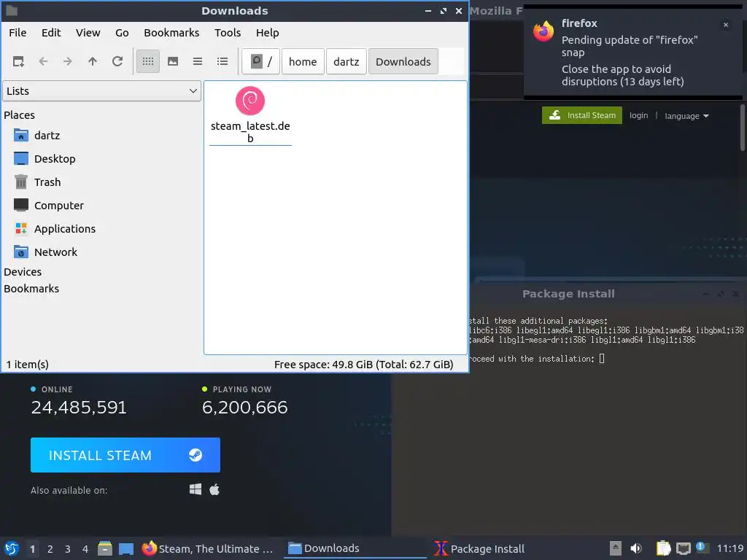Screen dimensions: 747x560
Task: Open the start menu in the panel
Action: [x=12, y=548]
